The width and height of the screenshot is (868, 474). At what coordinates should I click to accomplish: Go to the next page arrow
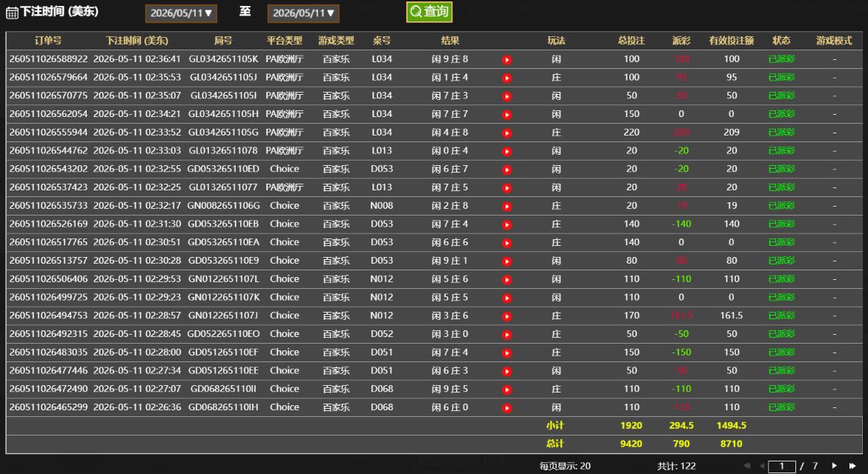click(834, 466)
